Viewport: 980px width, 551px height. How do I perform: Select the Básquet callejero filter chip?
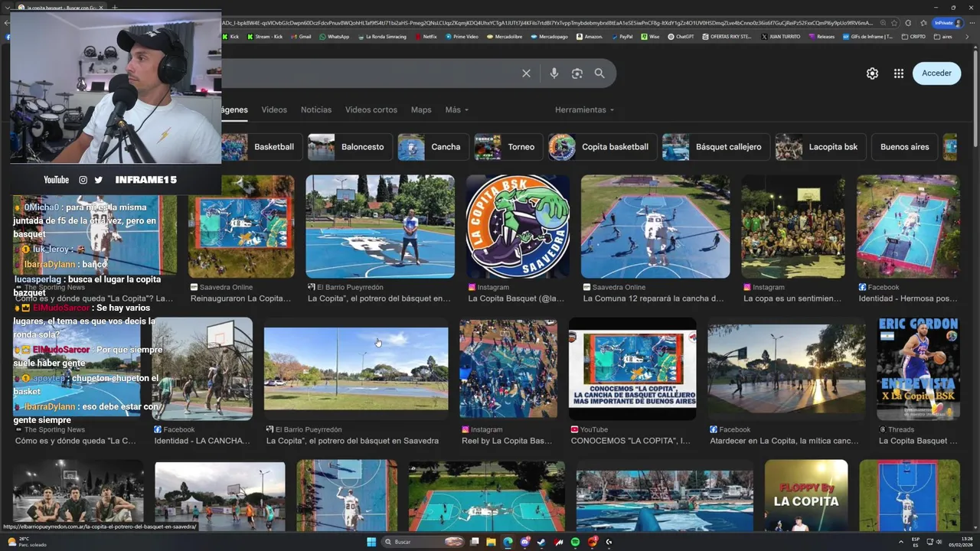pos(716,147)
